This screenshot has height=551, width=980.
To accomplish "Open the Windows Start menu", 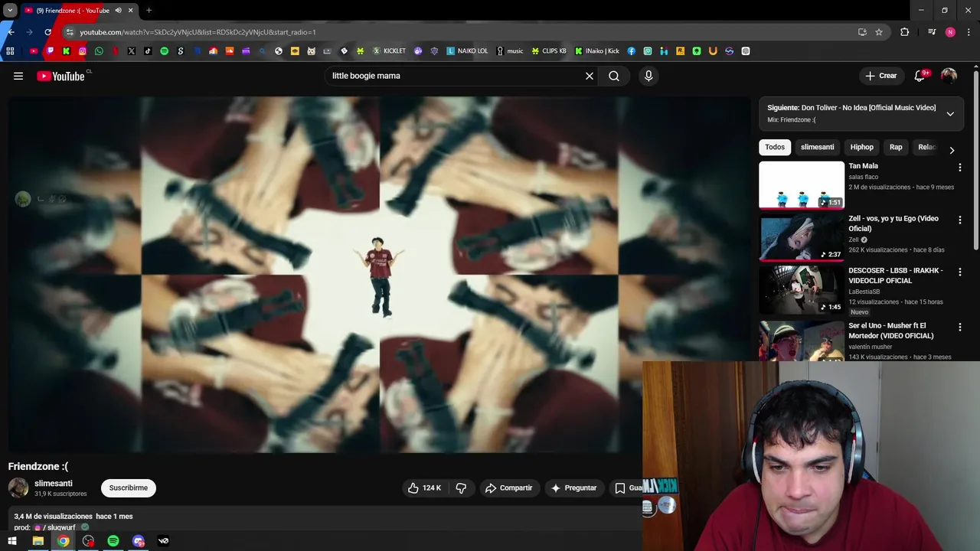I will click(x=11, y=541).
